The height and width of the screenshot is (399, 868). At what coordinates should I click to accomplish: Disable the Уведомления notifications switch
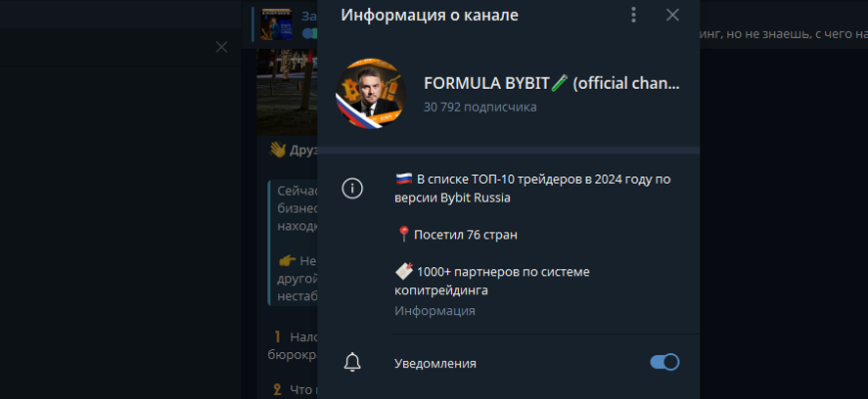tap(664, 362)
